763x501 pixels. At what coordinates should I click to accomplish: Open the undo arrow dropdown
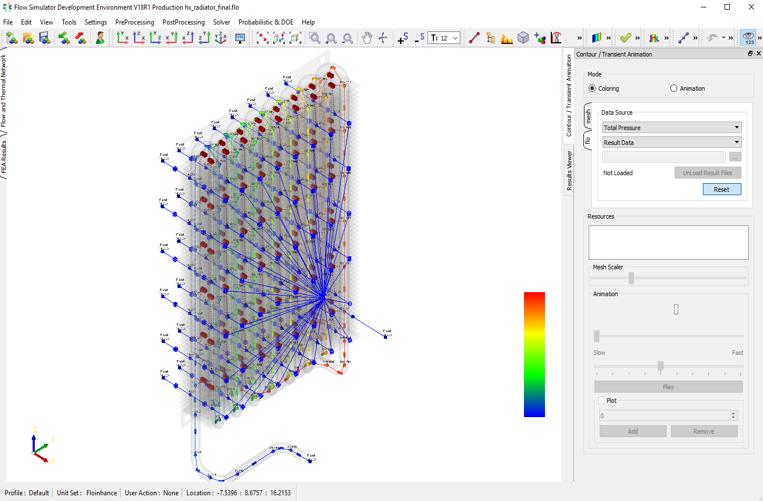[723, 38]
